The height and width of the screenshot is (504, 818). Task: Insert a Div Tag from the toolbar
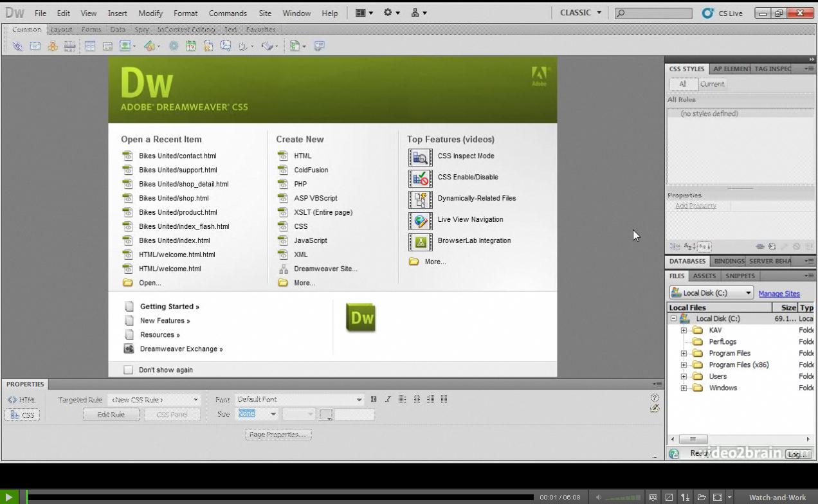107,46
